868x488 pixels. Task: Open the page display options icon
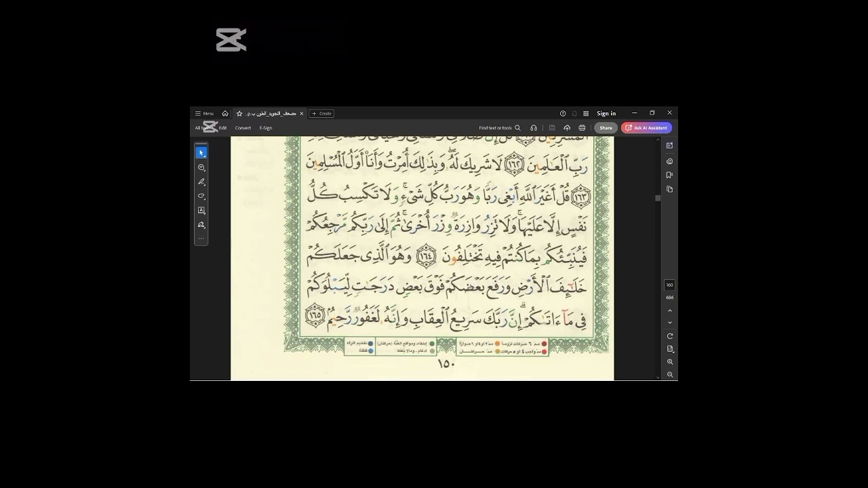coord(670,349)
